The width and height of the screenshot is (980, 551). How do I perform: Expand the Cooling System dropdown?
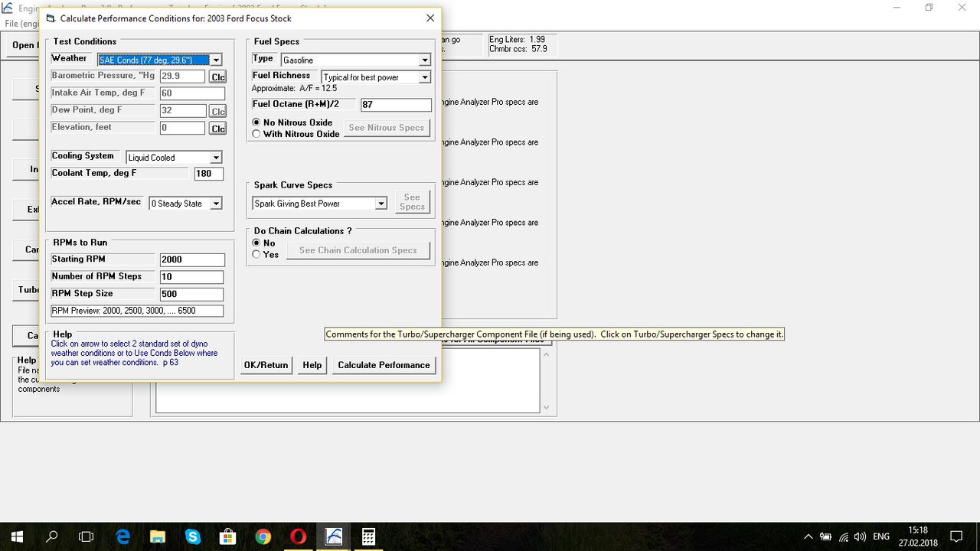click(x=216, y=158)
